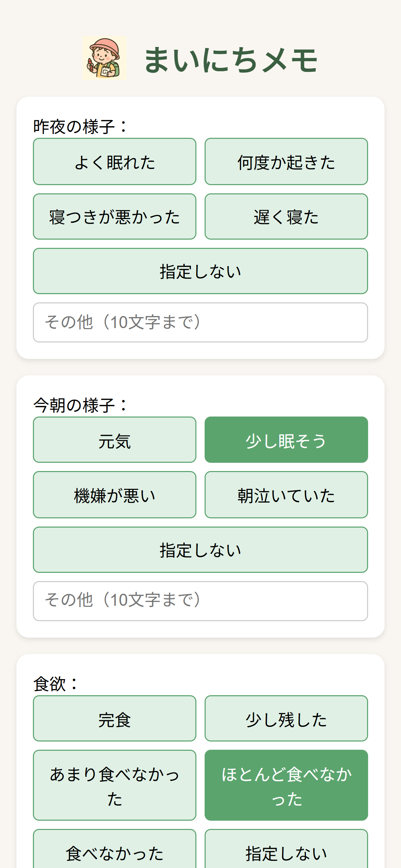Select the '朝泣いていた' option
Image resolution: width=401 pixels, height=868 pixels.
[x=286, y=495]
